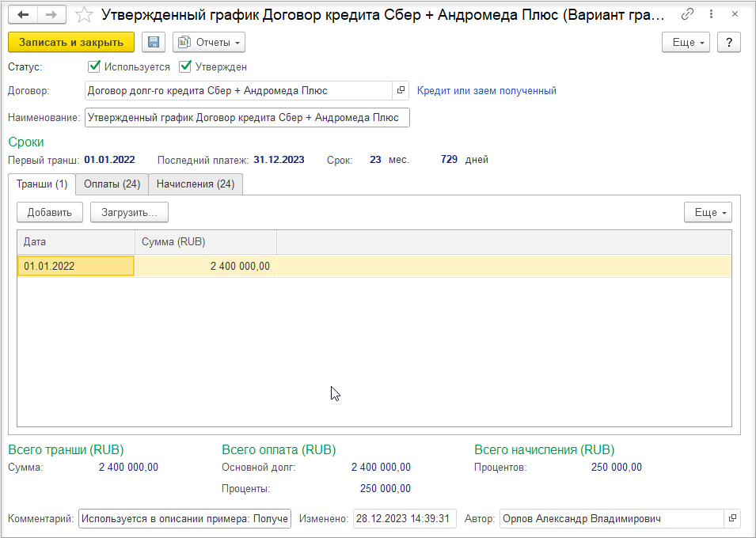Go back with the left arrow button
This screenshot has width=756, height=538.
23,15
